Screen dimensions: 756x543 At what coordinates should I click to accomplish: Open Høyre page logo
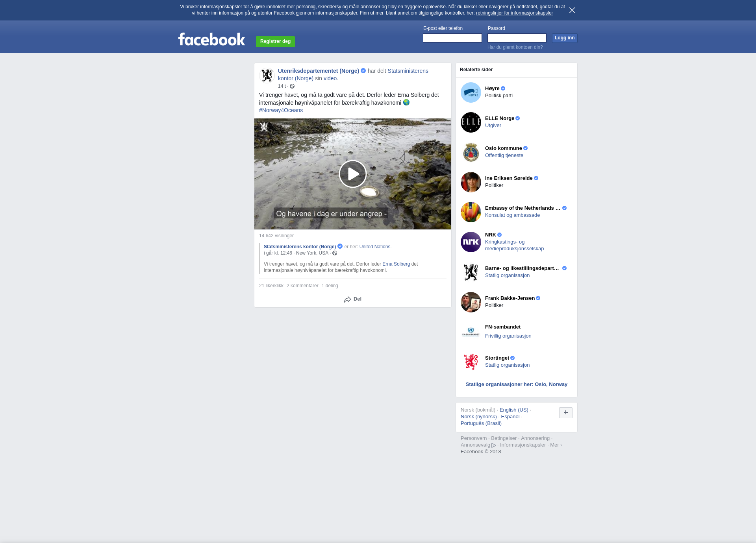pos(471,92)
